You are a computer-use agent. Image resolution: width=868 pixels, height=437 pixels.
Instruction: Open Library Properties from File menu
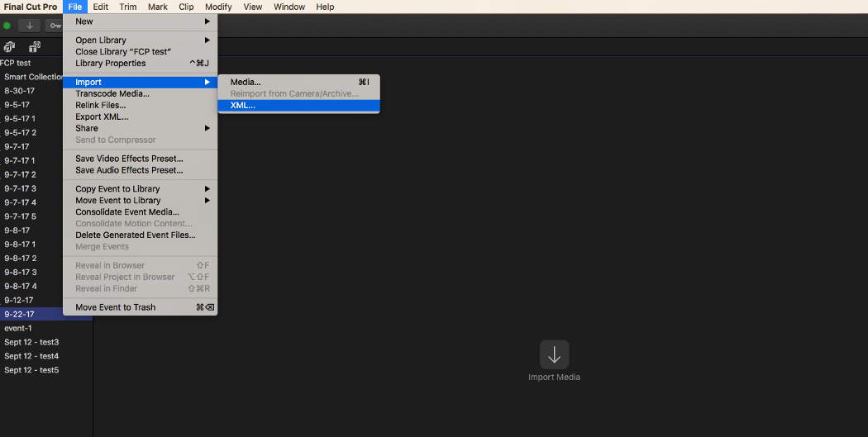pyautogui.click(x=140, y=64)
